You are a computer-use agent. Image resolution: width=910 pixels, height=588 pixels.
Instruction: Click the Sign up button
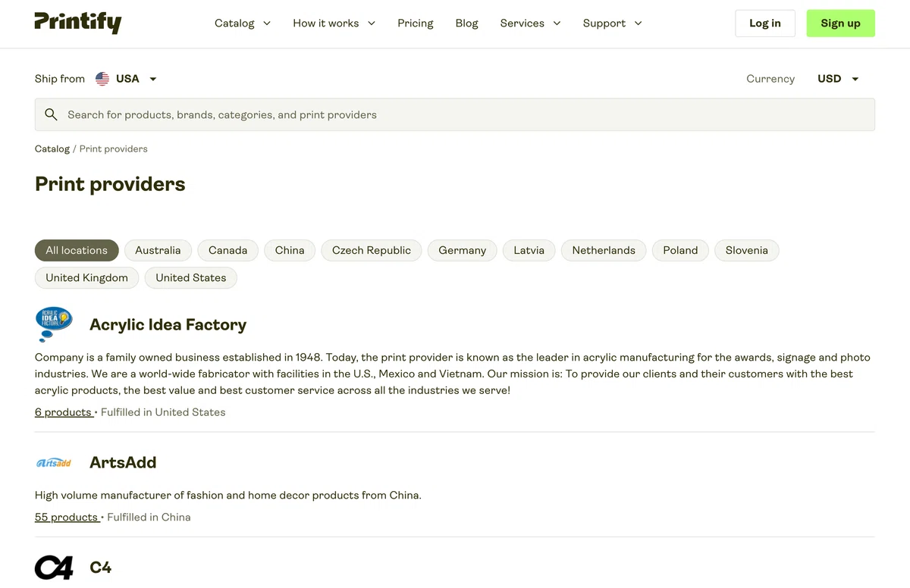tap(840, 23)
